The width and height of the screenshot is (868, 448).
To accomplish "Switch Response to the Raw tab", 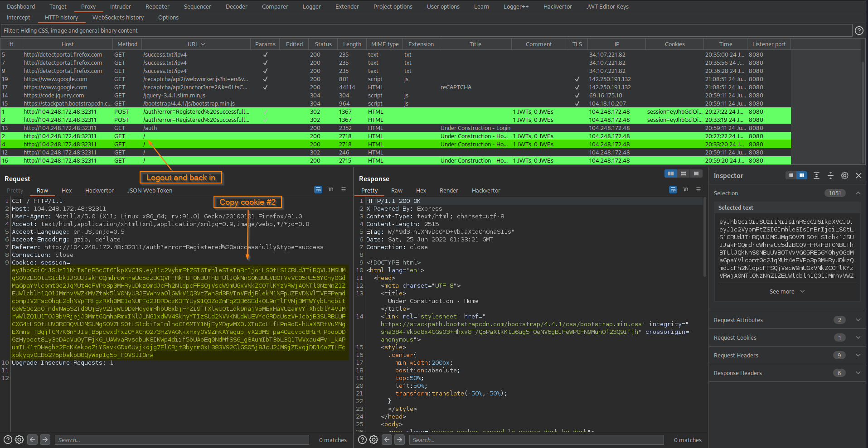I will [x=397, y=191].
